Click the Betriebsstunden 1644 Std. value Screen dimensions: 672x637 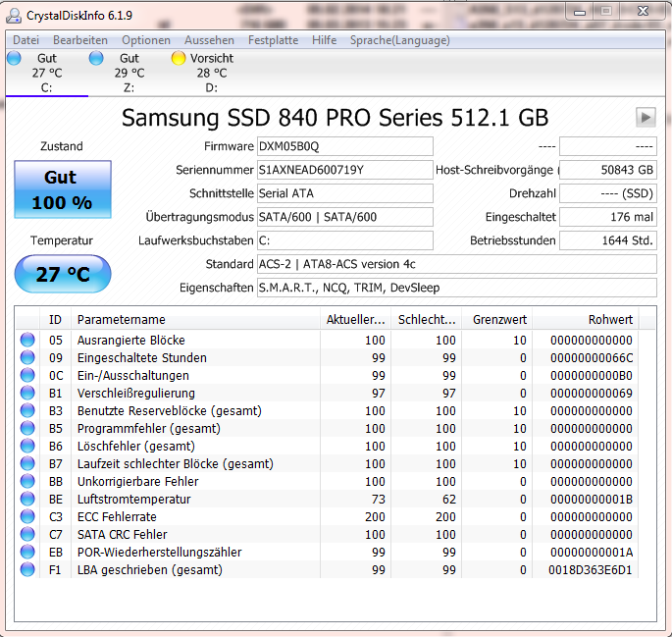pos(608,240)
